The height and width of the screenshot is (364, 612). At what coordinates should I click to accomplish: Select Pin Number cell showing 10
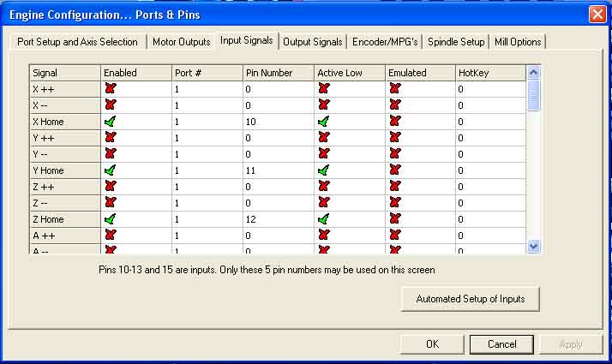click(279, 122)
